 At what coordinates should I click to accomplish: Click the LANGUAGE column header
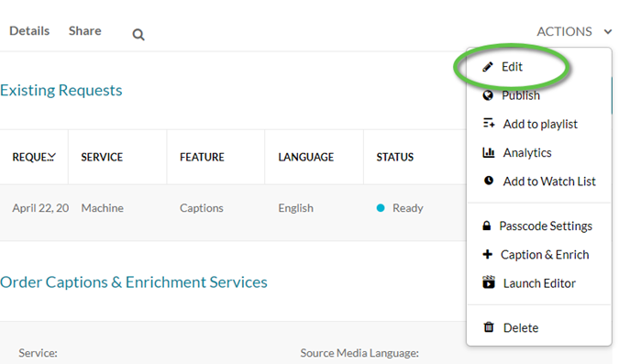(305, 157)
